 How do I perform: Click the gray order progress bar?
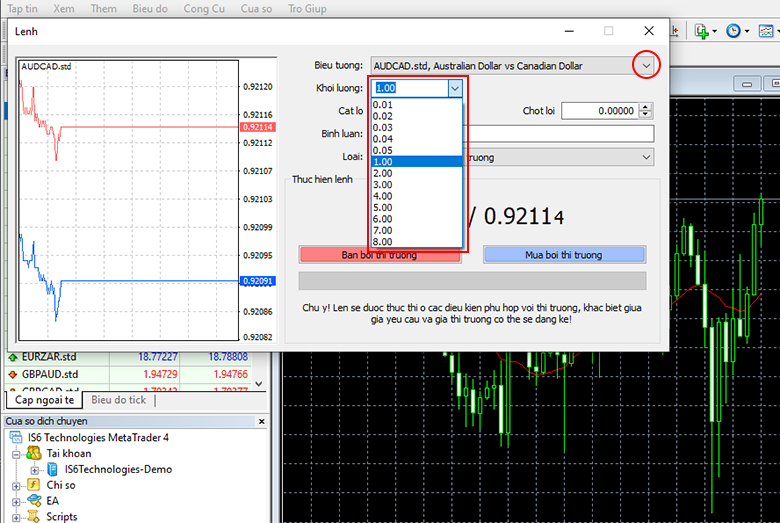tap(472, 281)
